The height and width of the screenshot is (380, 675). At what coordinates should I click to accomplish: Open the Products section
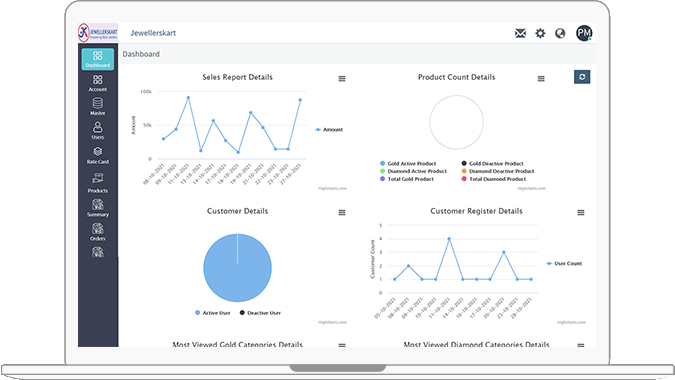[x=98, y=183]
